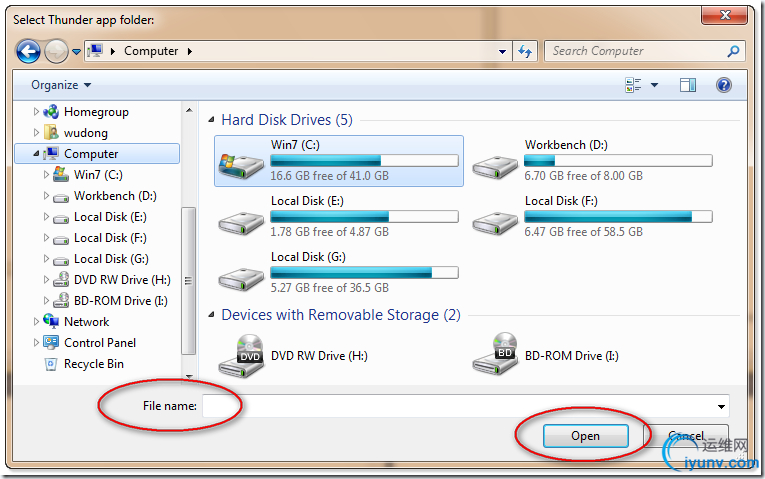Close the Select Thunder app folder dialog
The width and height of the screenshot is (765, 479).
point(725,15)
